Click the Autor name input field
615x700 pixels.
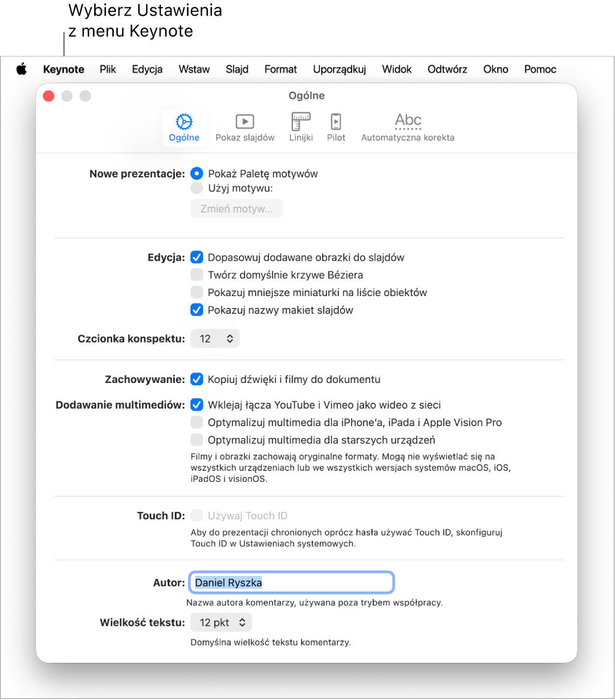pos(292,583)
